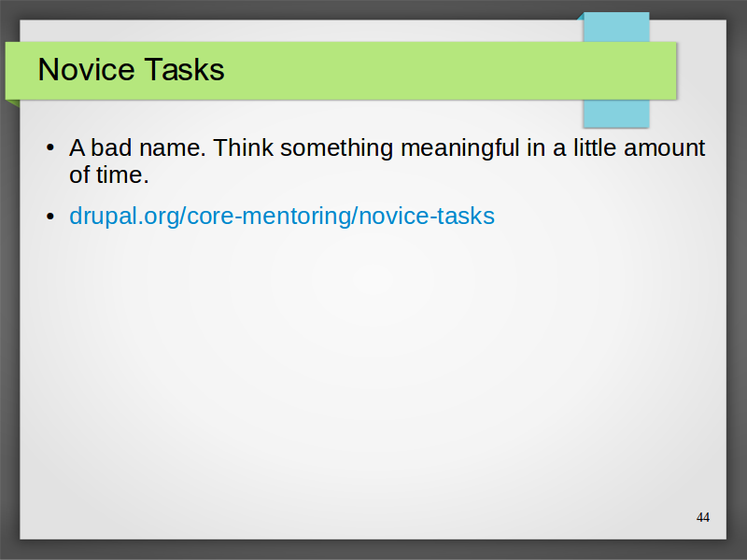Screen dimensions: 747x560
Task: Click the blue bookmark ribbon decoration
Action: coord(616,114)
